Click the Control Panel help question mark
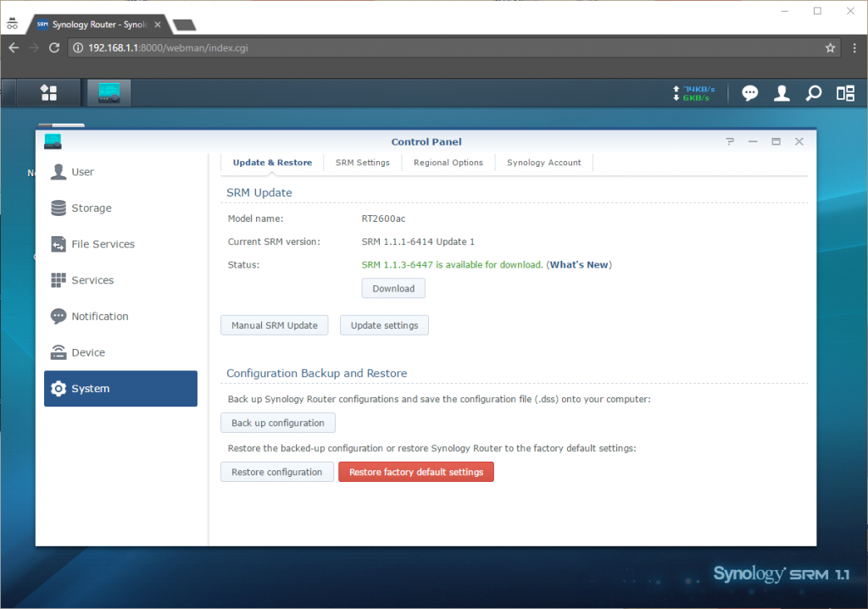This screenshot has width=868, height=609. coord(730,141)
